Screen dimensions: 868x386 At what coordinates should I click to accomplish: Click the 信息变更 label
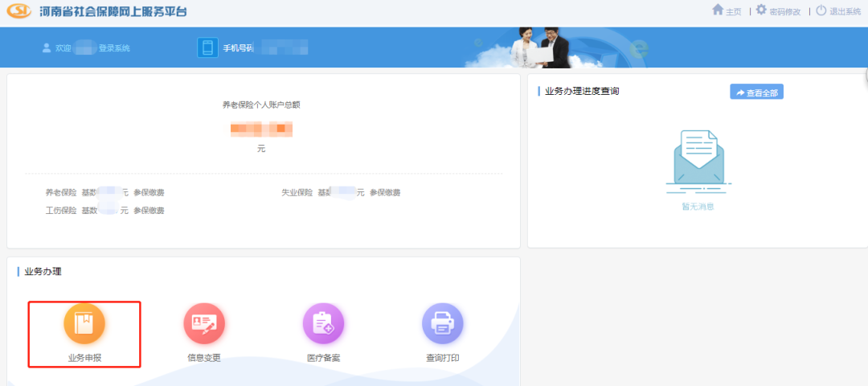click(x=204, y=358)
